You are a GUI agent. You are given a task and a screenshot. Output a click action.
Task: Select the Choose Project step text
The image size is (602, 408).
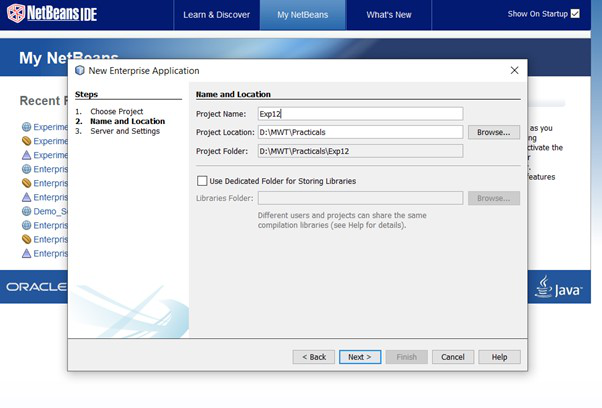(117, 111)
